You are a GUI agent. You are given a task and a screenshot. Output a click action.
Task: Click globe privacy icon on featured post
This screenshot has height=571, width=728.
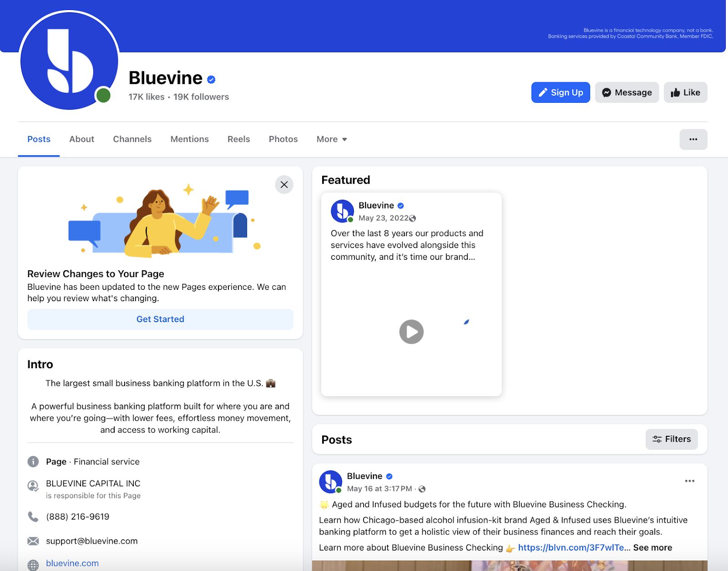[x=413, y=218]
